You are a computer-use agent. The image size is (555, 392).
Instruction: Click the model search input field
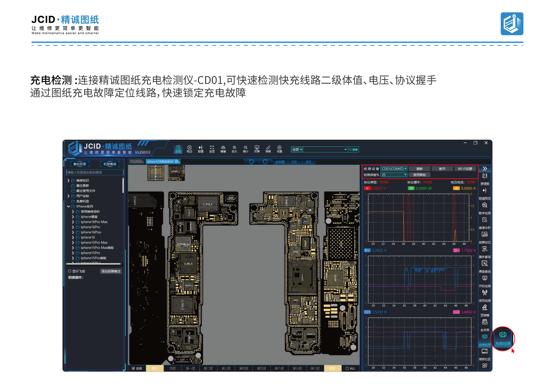[x=95, y=172]
